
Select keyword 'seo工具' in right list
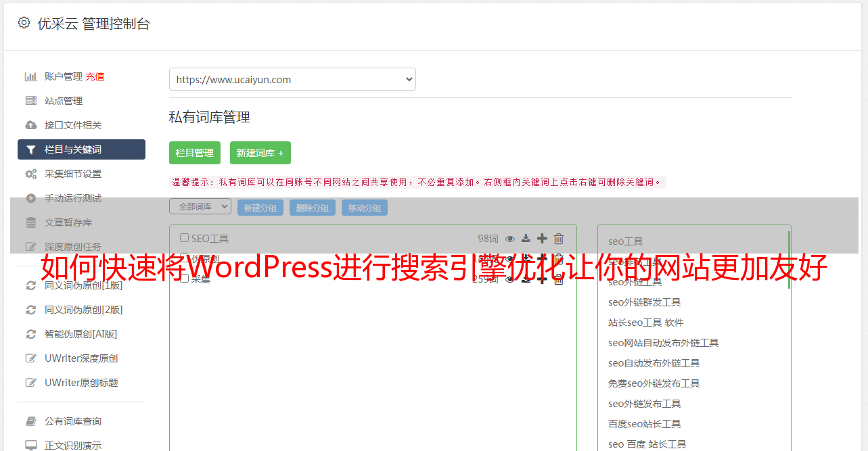tap(626, 241)
